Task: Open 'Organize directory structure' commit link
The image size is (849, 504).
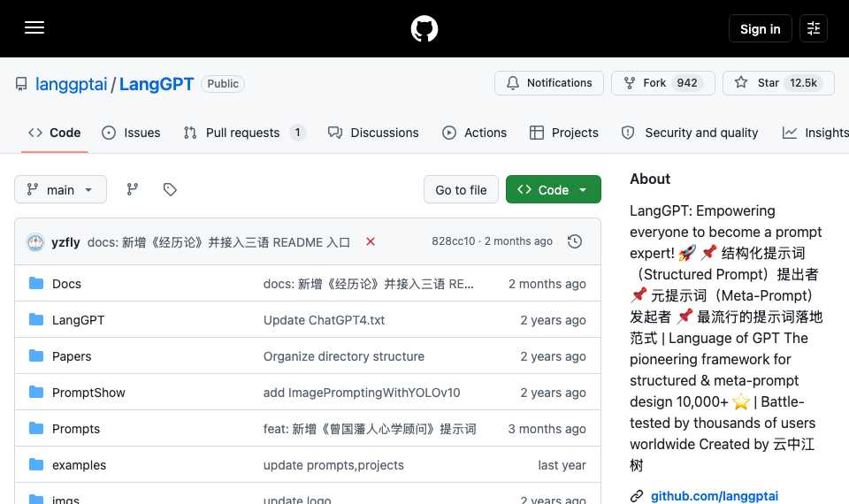Action: coord(344,356)
